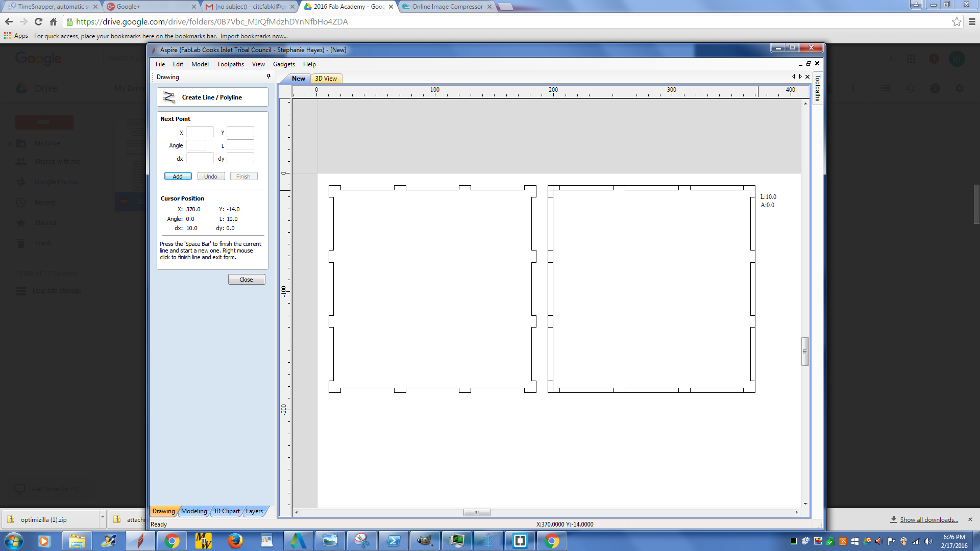This screenshot has height=551, width=980.
Task: Open the File menu in Aspire
Action: [160, 64]
